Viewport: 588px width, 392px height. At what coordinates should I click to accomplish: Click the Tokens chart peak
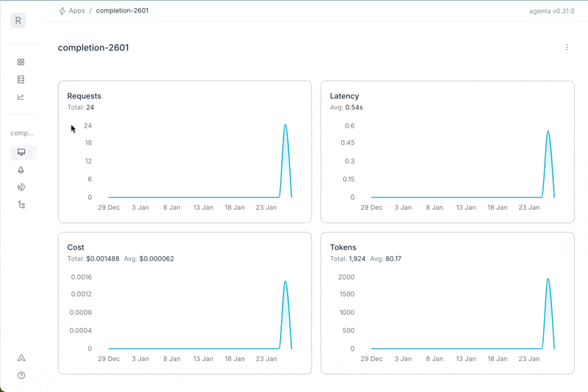pyautogui.click(x=548, y=280)
